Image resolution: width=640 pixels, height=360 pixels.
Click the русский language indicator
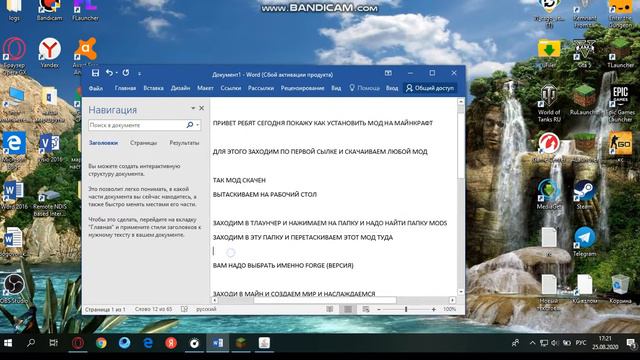click(x=206, y=309)
